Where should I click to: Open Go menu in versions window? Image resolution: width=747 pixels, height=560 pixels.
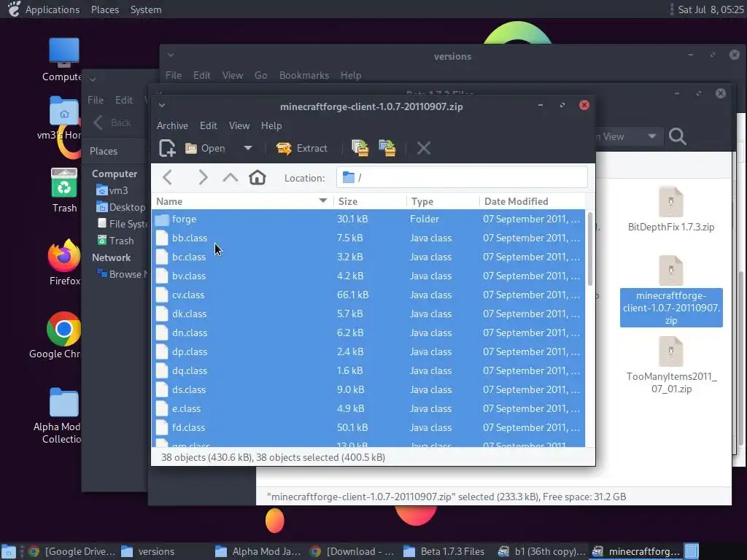click(x=260, y=75)
